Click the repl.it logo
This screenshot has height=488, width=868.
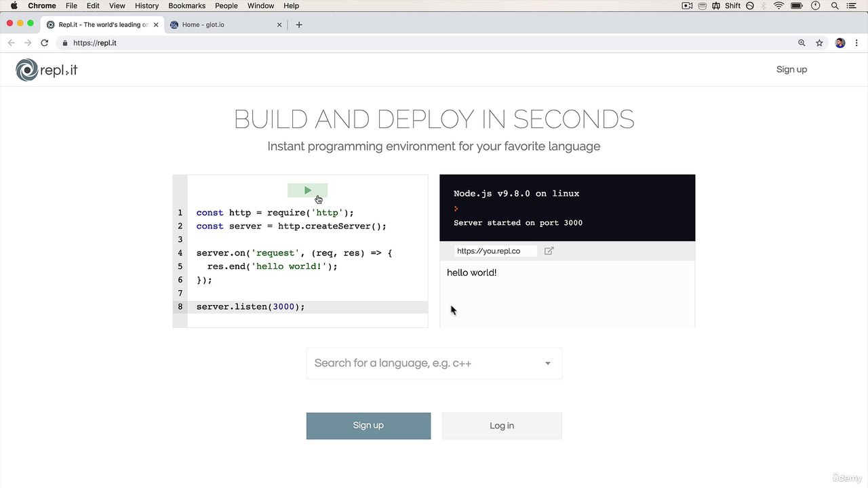pyautogui.click(x=47, y=70)
